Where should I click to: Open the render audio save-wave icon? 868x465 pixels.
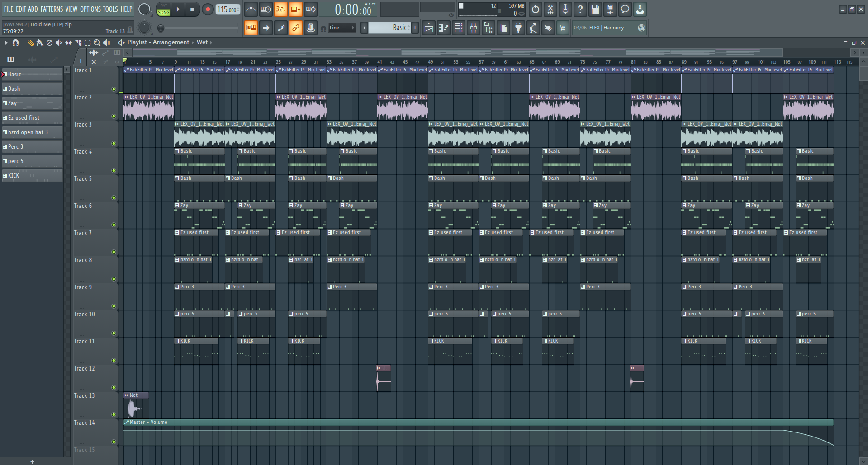coord(610,9)
